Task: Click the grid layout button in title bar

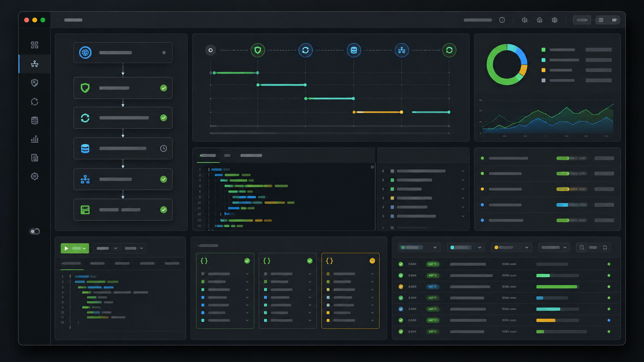Action: (x=601, y=20)
